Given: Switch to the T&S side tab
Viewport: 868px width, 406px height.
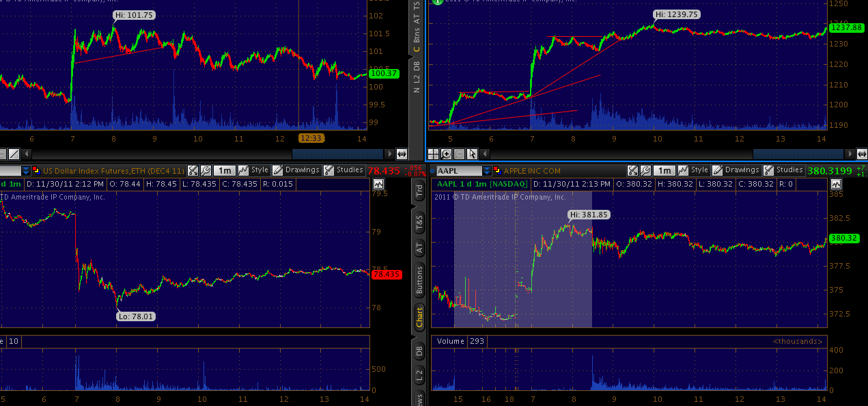Looking at the screenshot, I should tap(419, 222).
